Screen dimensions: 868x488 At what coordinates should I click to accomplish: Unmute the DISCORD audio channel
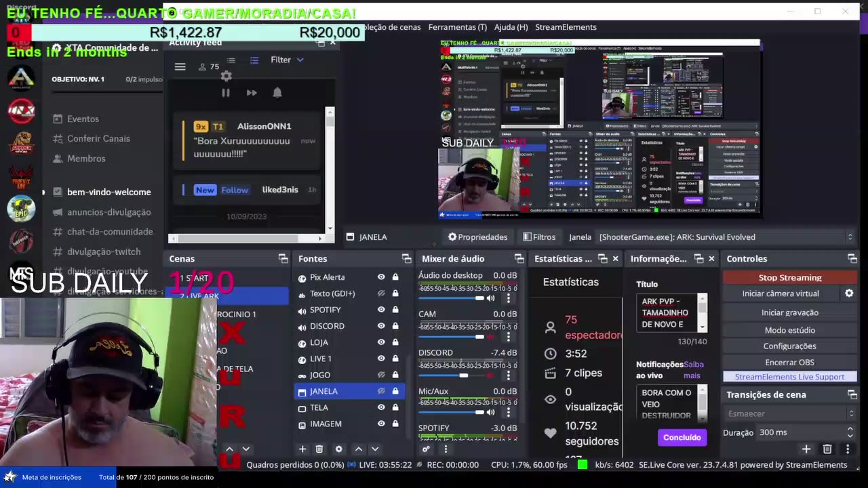click(x=490, y=375)
